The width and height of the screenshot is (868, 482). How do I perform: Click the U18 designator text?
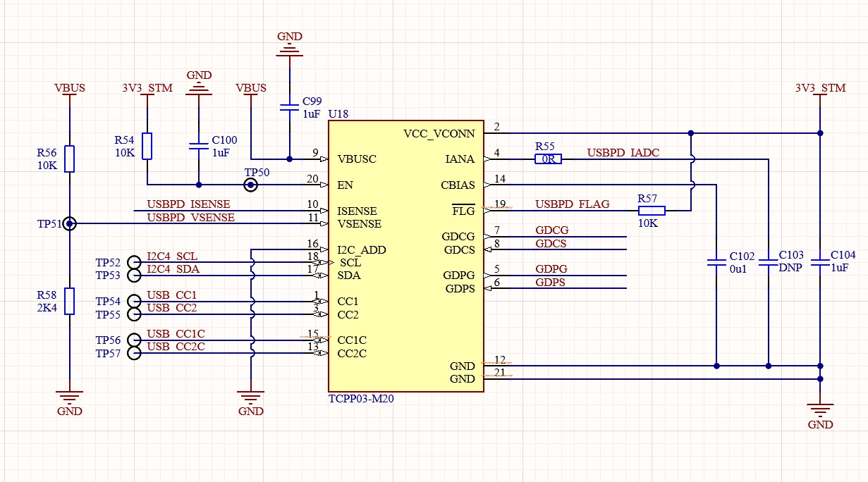[x=338, y=114]
